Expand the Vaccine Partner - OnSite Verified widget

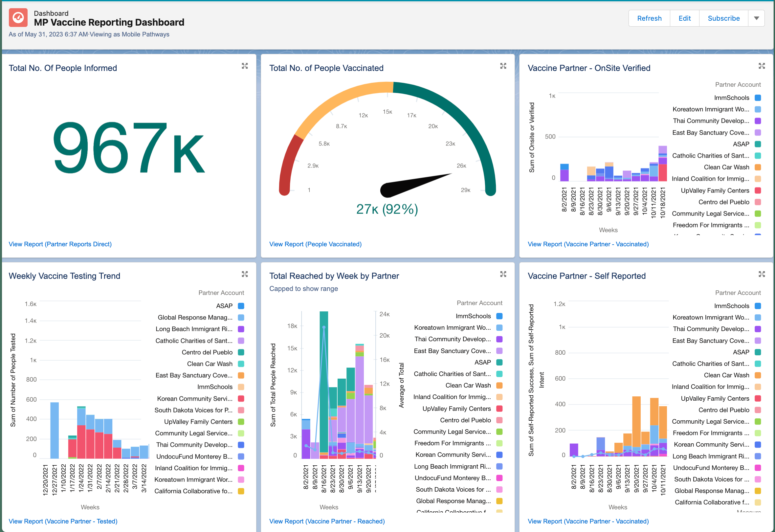tap(761, 66)
